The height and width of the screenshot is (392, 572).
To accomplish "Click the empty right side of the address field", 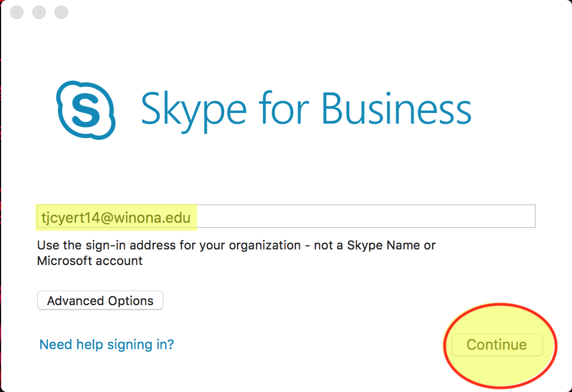I will pos(390,217).
